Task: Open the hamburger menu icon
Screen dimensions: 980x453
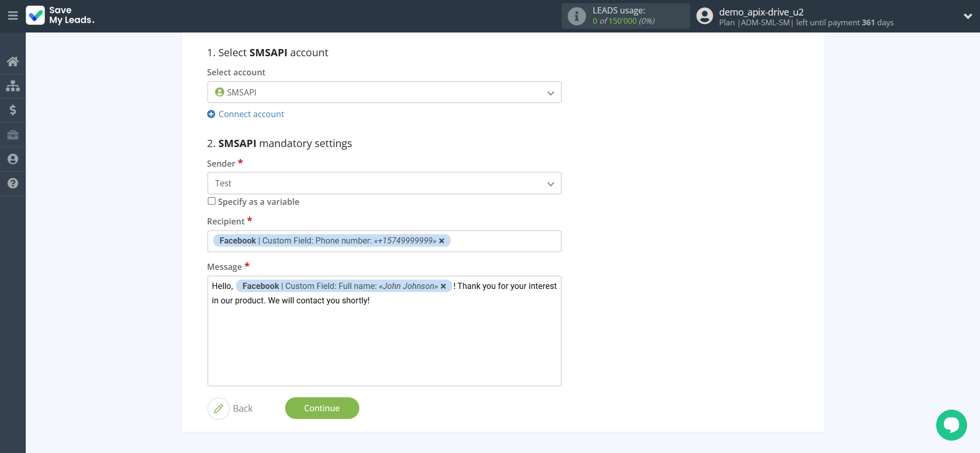Action: [13, 16]
